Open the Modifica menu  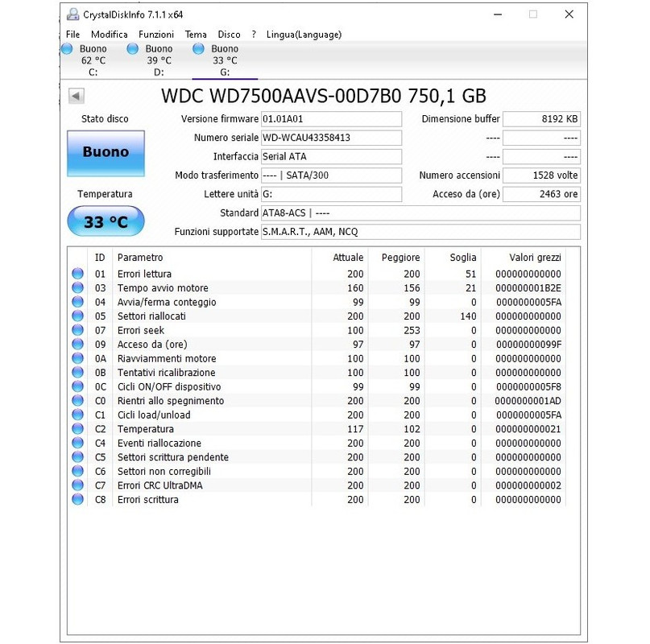[x=110, y=35]
